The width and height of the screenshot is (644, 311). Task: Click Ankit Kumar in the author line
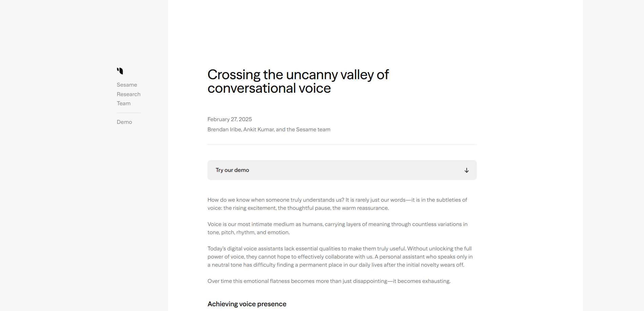(259, 129)
